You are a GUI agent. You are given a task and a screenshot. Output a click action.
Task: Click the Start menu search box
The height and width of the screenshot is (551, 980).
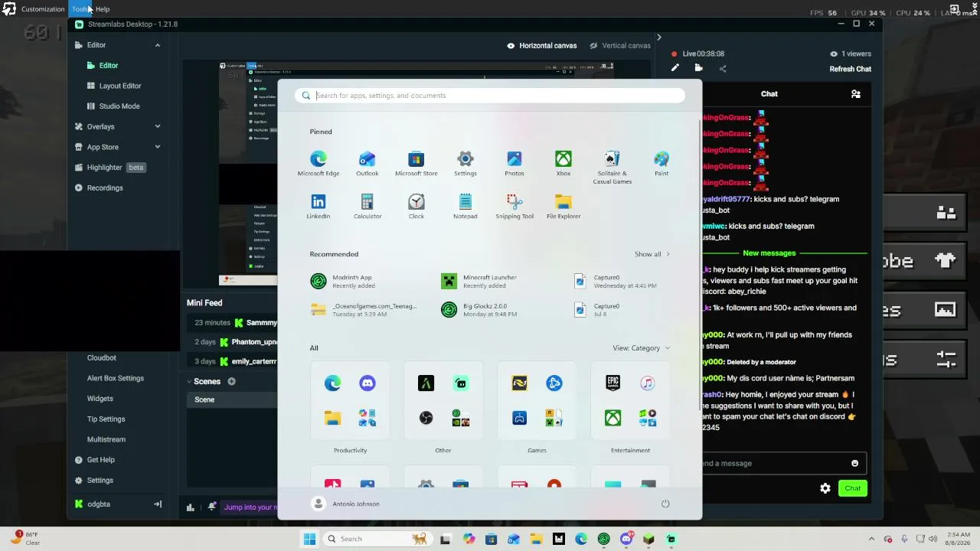[490, 96]
